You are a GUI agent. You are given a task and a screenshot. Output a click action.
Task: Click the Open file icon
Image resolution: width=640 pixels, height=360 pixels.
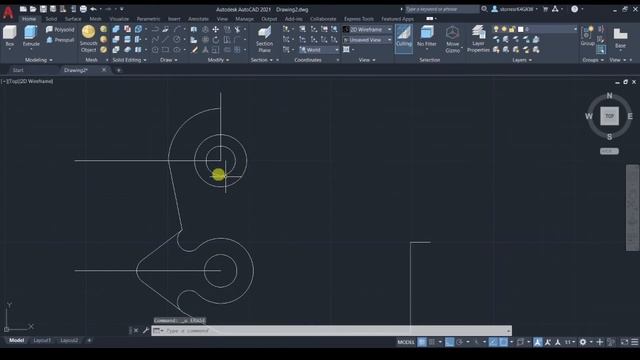coord(33,9)
